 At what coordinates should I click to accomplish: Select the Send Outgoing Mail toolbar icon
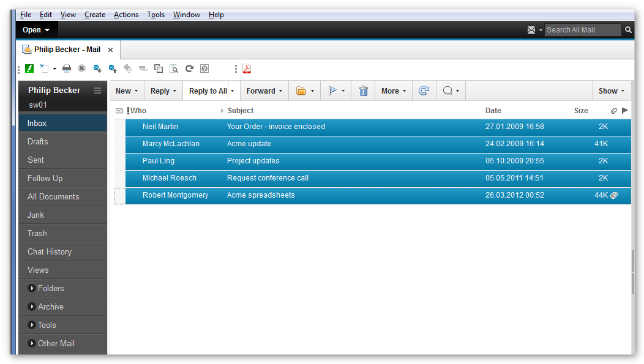112,68
